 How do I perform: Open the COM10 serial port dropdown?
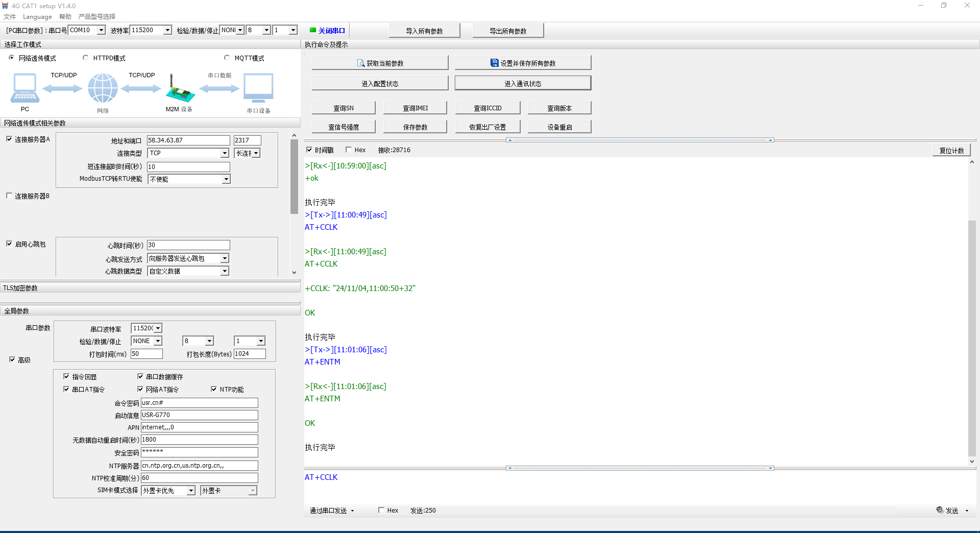101,30
